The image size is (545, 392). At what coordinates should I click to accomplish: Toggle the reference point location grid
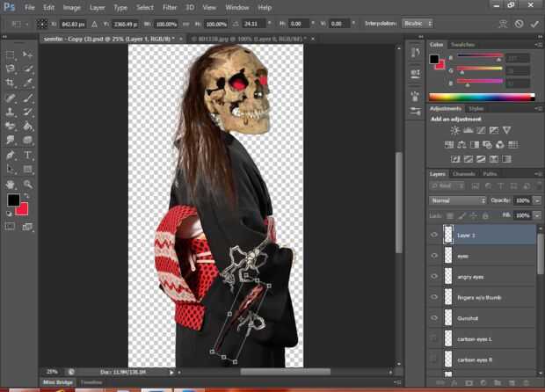click(x=42, y=24)
